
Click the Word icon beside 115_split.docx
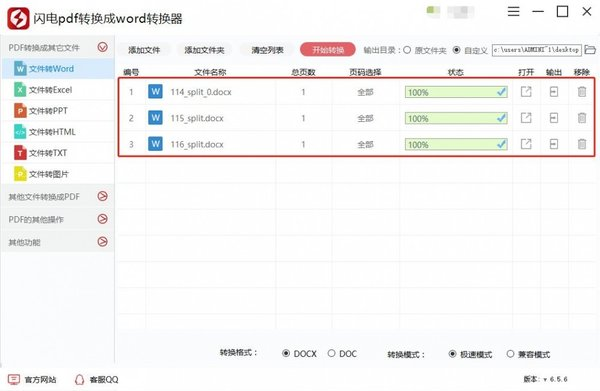pyautogui.click(x=155, y=117)
